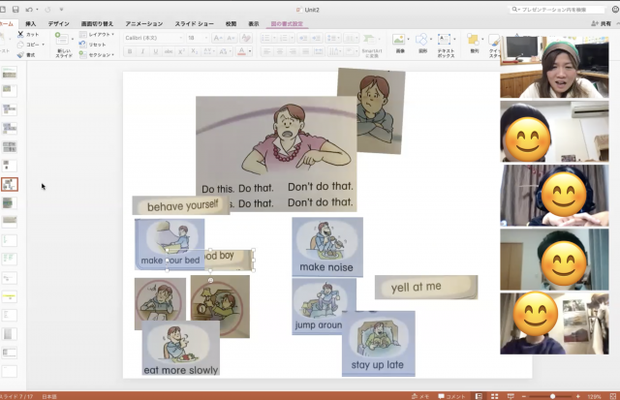Click the SmartArt に変換 button
Screen dimensions: 620x400
(372, 45)
